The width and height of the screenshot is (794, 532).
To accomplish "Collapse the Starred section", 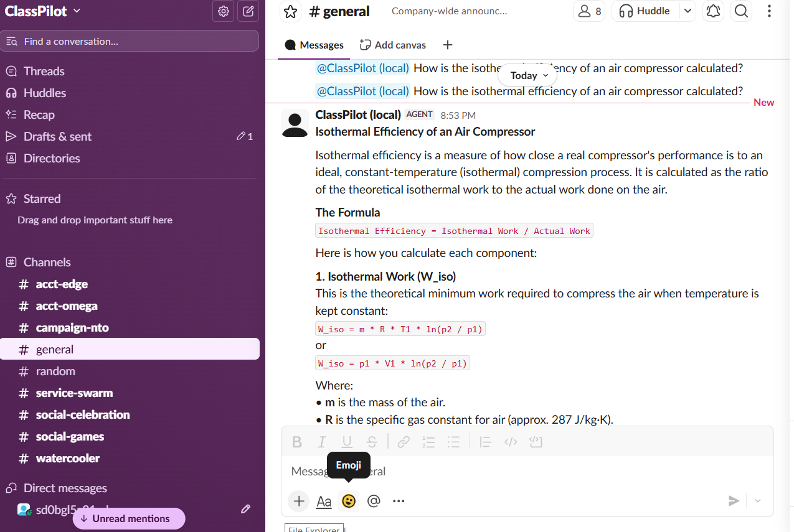I will [42, 198].
